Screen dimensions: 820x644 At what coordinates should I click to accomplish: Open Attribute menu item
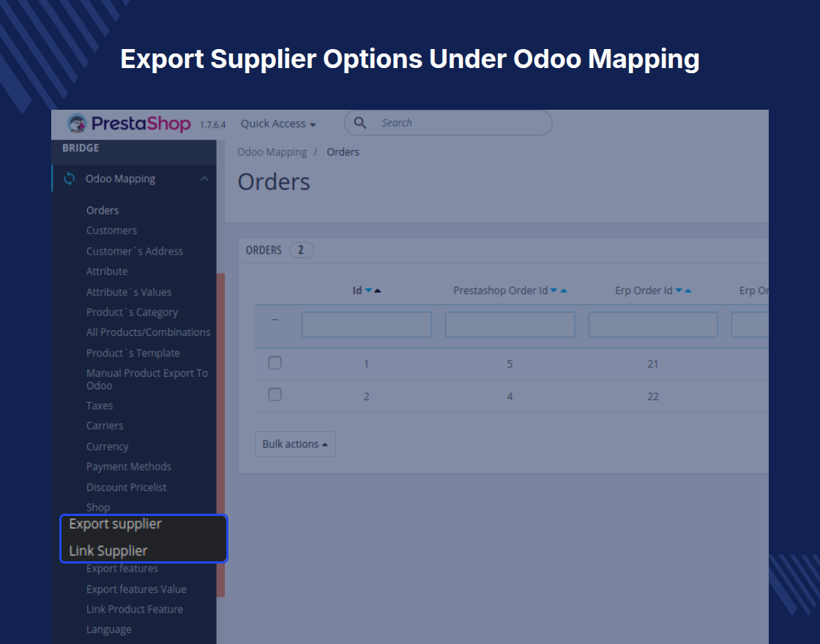click(x=107, y=272)
